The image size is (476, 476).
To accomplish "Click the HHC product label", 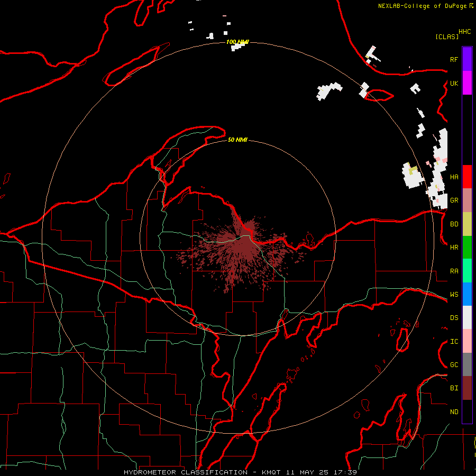I will 464,32.
